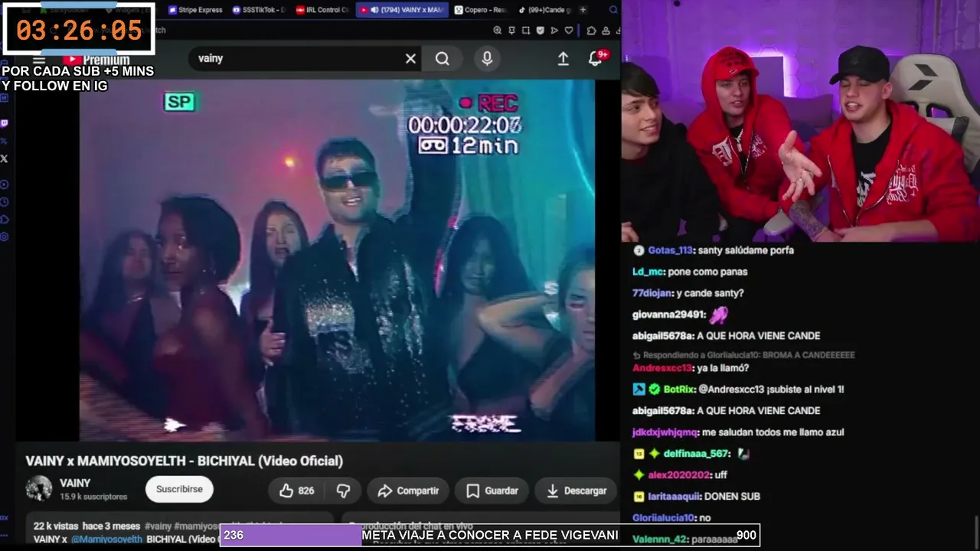
Task: Switch to the SSSTikTok tab
Action: pyautogui.click(x=260, y=10)
